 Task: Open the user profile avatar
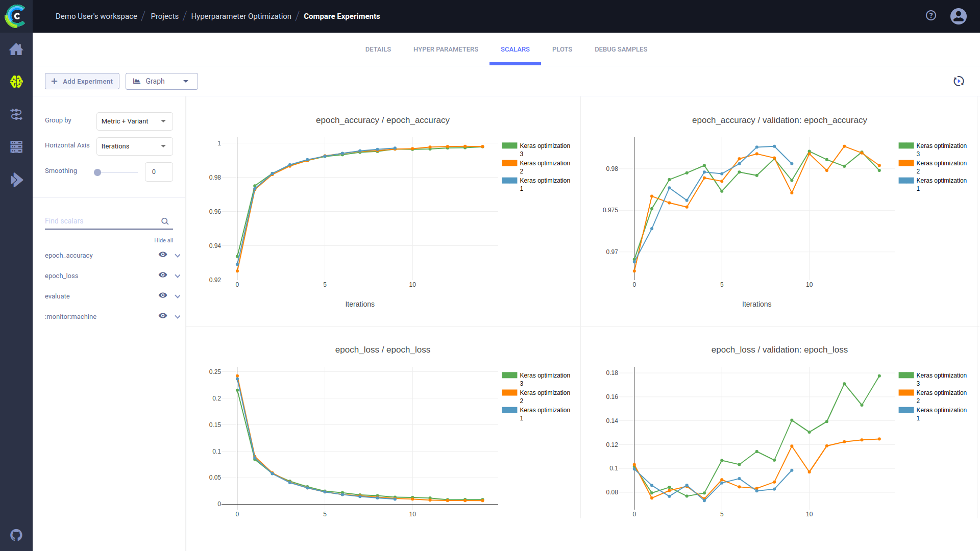959,16
